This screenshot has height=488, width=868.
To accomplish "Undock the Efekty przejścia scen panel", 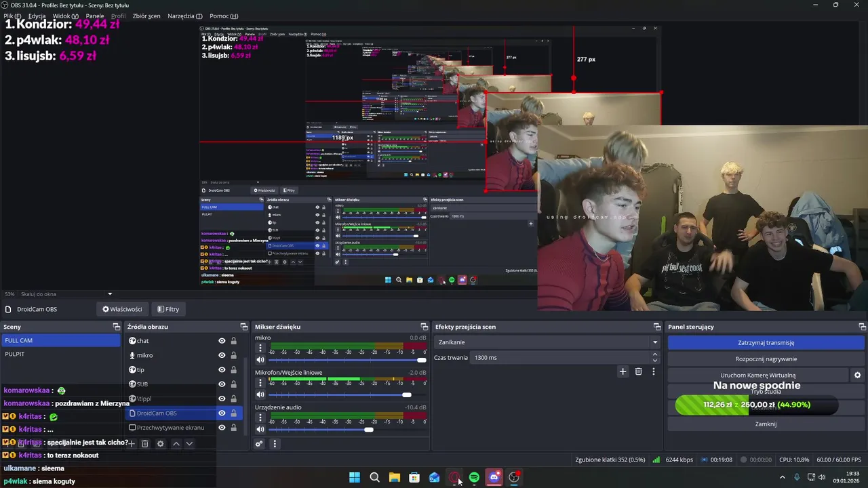I will 656,327.
